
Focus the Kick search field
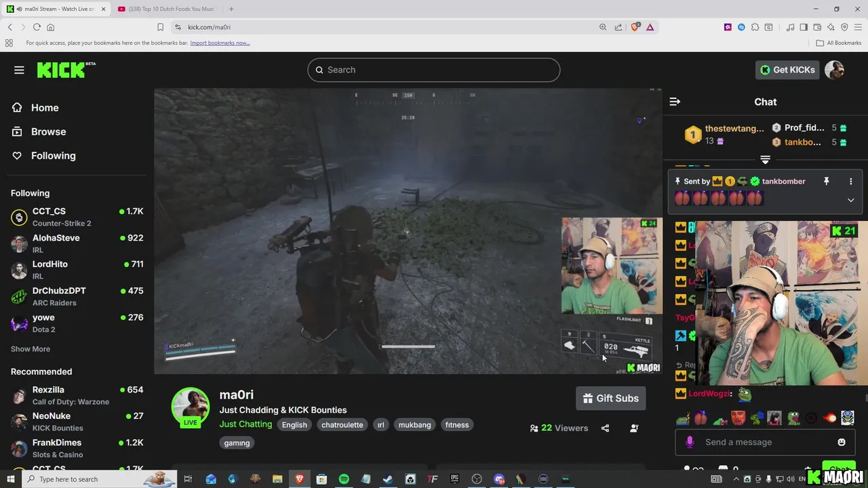pyautogui.click(x=434, y=70)
